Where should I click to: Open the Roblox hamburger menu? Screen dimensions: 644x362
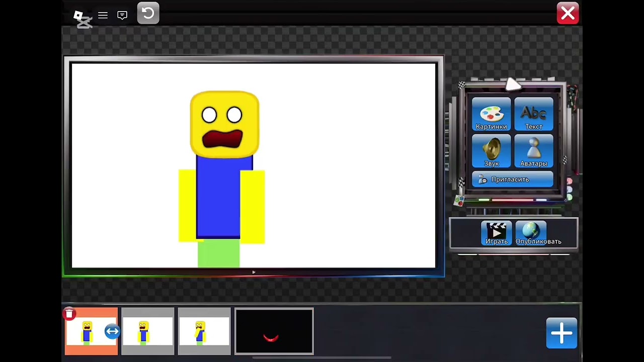point(103,15)
